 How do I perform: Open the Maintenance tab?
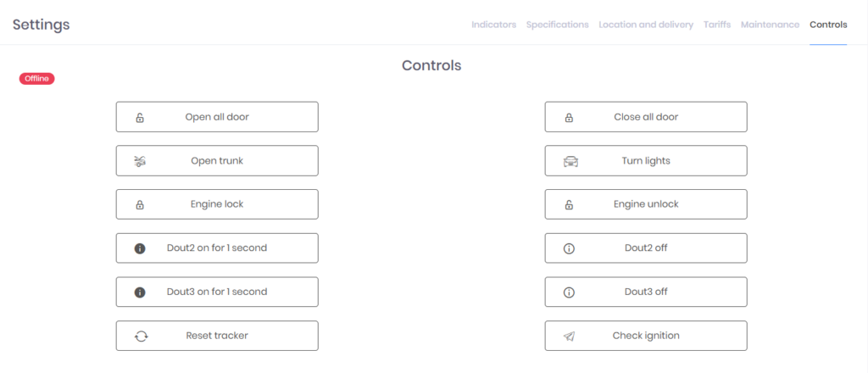point(770,25)
